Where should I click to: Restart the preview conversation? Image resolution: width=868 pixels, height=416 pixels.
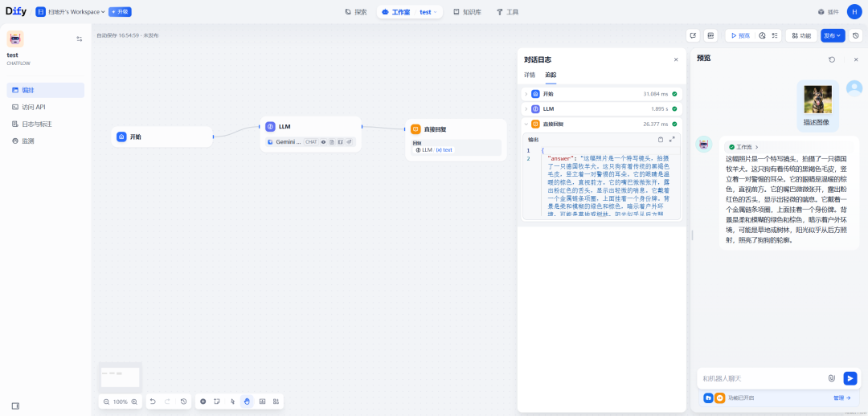[832, 59]
